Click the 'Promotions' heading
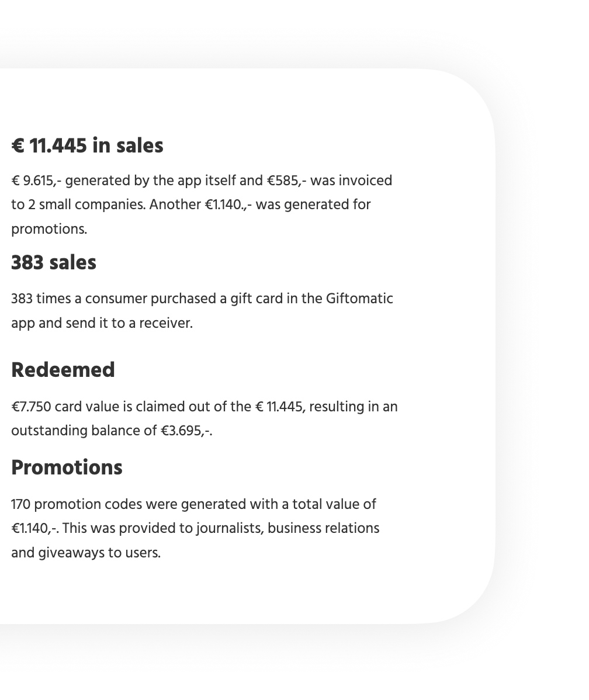Screen dimensions: 589x700 coord(67,467)
